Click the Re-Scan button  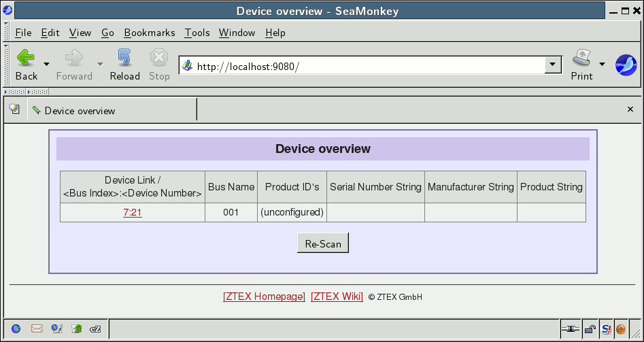pos(322,243)
